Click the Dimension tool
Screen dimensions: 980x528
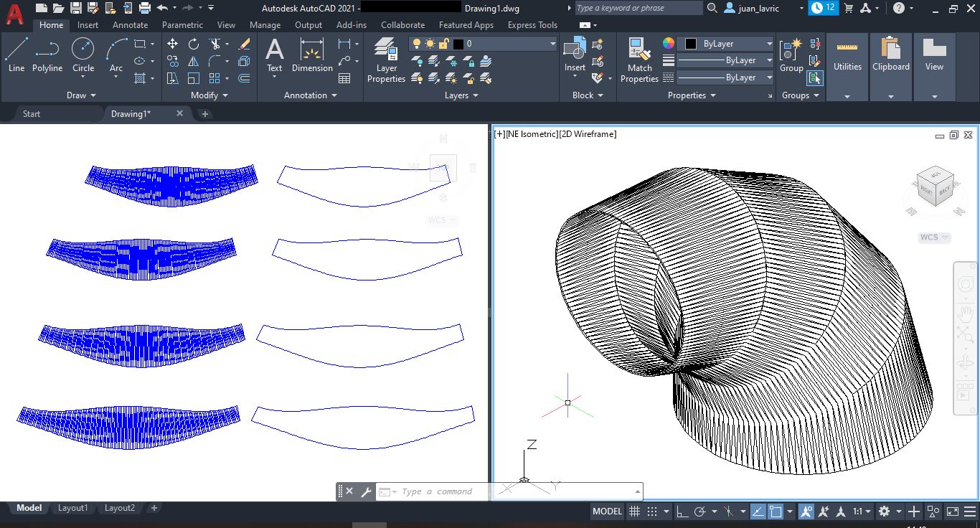[x=312, y=55]
